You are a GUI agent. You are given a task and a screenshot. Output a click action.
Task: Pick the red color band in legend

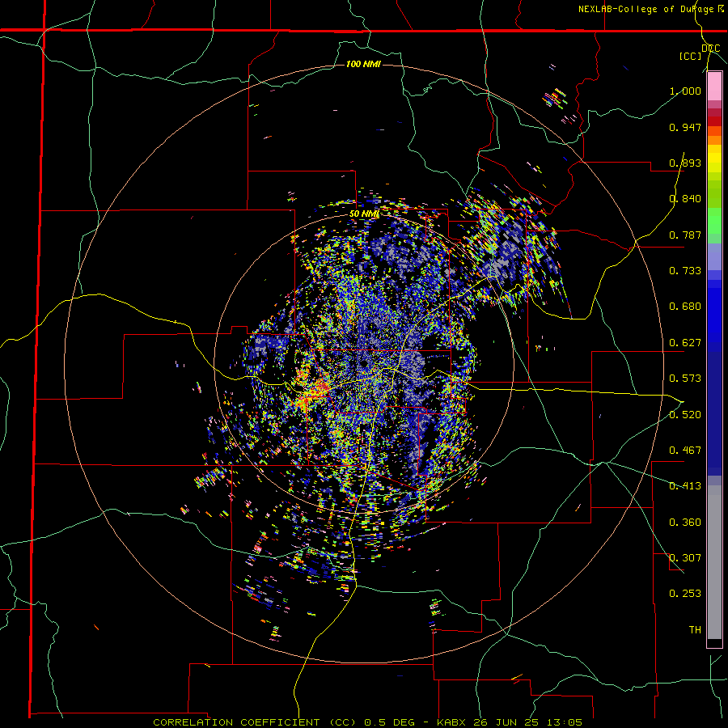tap(714, 121)
